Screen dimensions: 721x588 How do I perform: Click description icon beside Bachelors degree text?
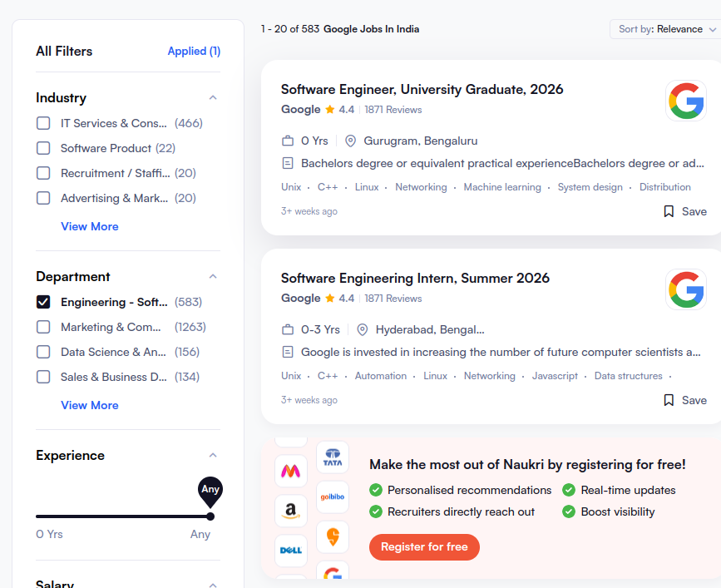click(288, 163)
